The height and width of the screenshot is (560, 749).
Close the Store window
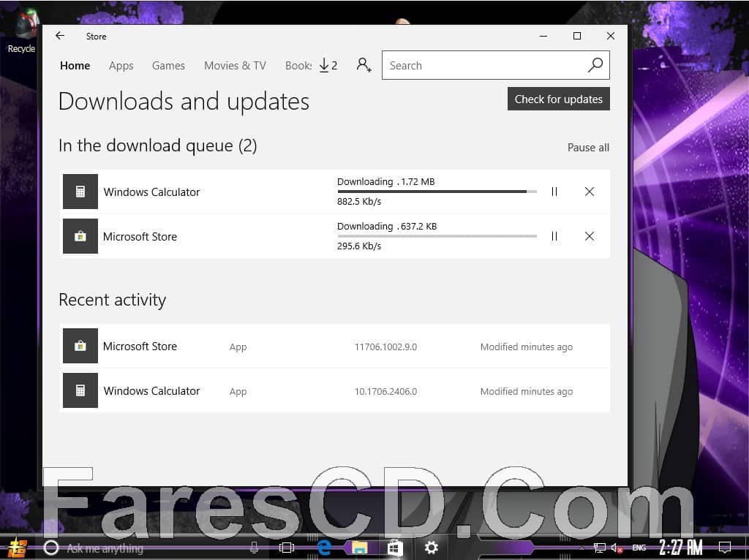pos(611,36)
